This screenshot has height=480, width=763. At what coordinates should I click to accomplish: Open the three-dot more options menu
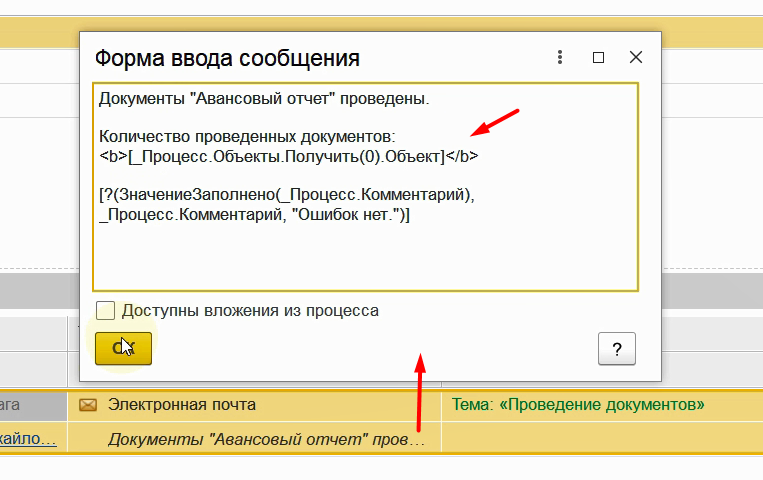pos(560,57)
